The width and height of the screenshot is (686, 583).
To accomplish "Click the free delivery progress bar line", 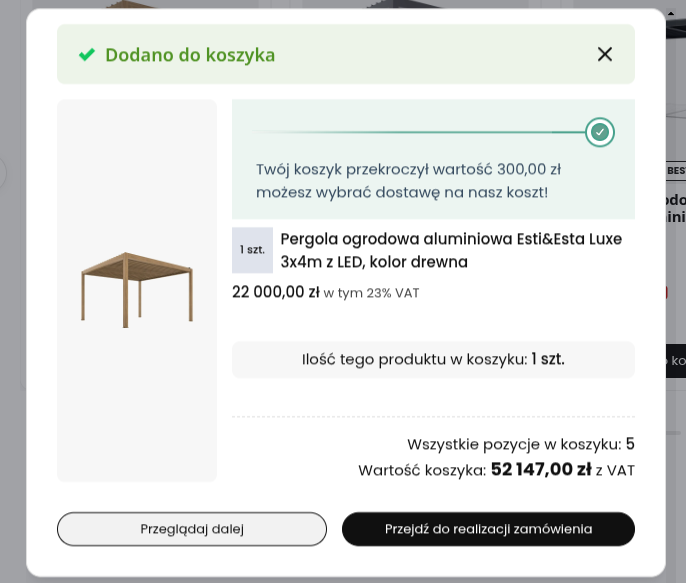I will click(x=419, y=132).
